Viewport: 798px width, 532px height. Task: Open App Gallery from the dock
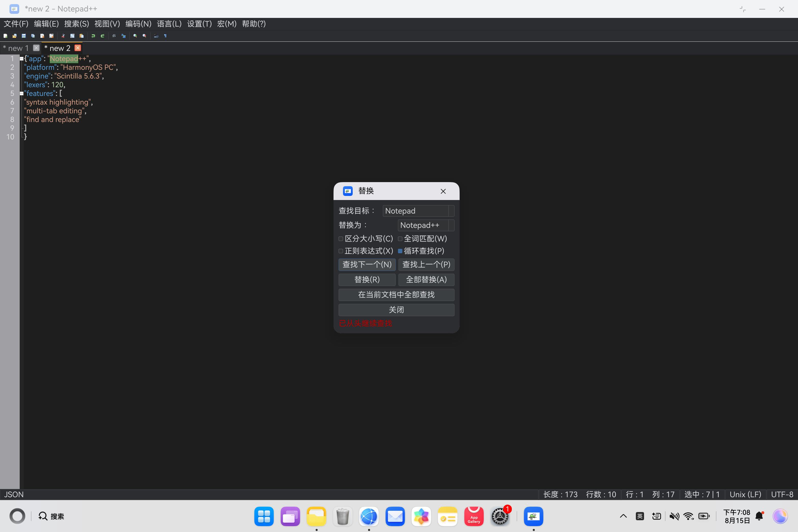(474, 516)
